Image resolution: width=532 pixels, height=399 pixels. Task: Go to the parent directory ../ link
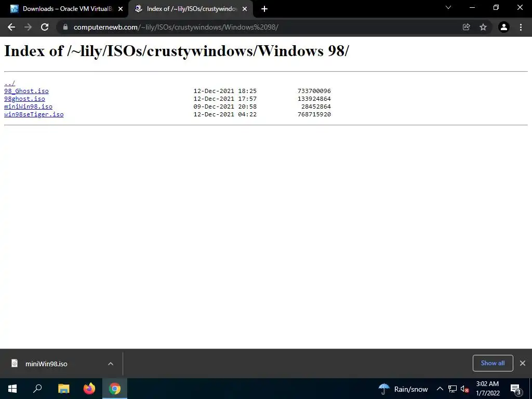[9, 83]
